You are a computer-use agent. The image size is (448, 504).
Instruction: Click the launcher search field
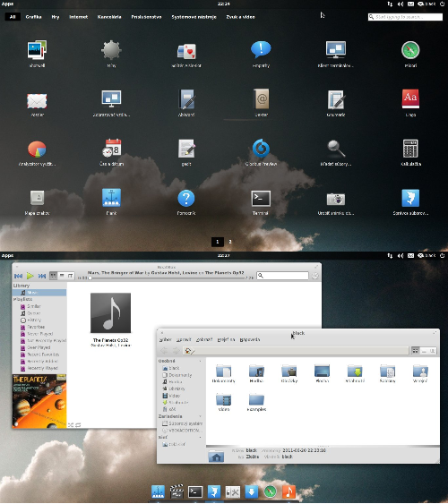tap(405, 17)
